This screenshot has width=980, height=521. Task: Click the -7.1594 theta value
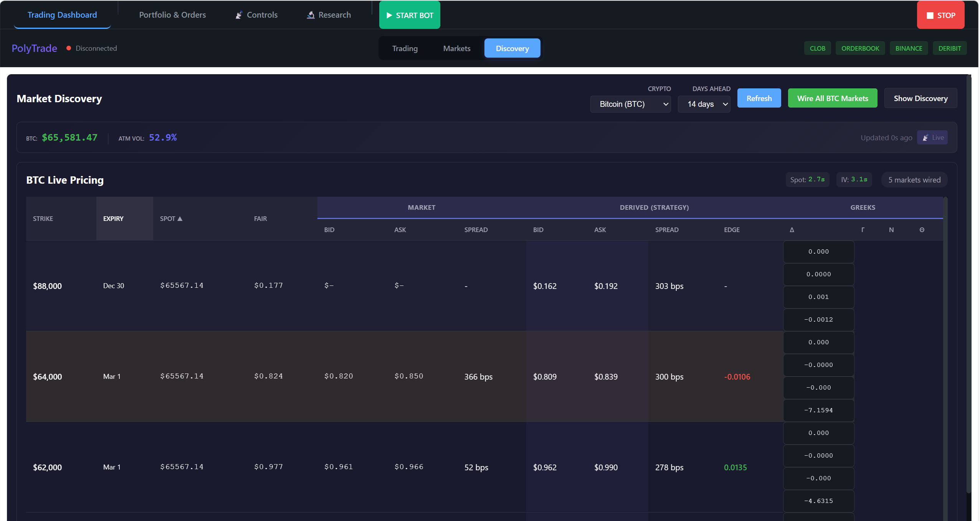[818, 410]
